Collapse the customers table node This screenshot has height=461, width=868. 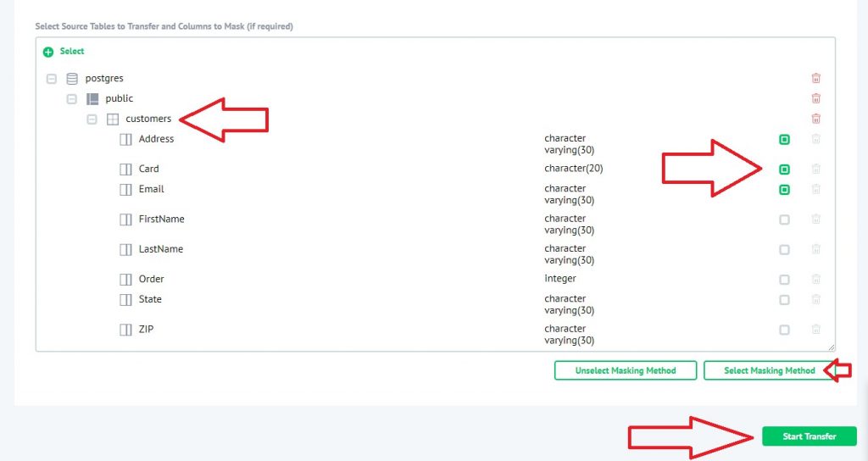tap(92, 119)
